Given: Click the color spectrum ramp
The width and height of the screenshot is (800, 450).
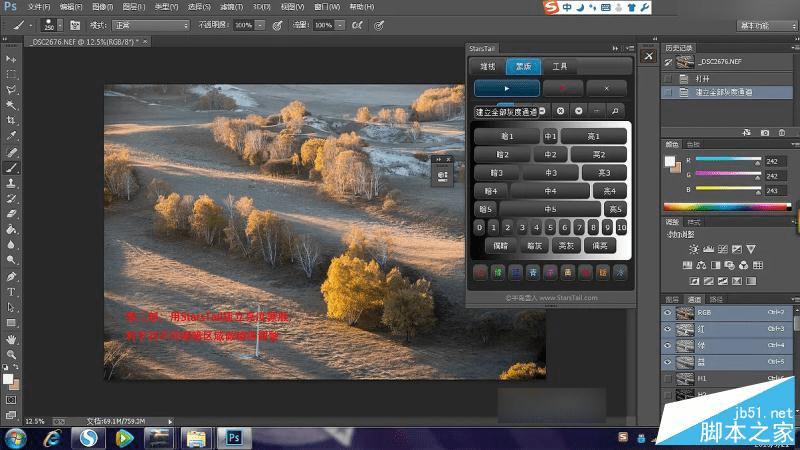Looking at the screenshot, I should tap(728, 207).
